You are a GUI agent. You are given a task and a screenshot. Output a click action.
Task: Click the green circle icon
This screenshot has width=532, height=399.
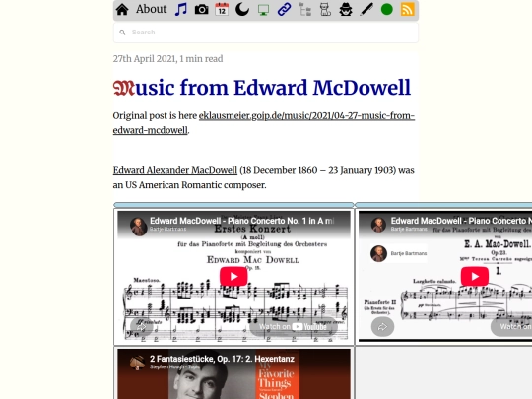pyautogui.click(x=387, y=10)
